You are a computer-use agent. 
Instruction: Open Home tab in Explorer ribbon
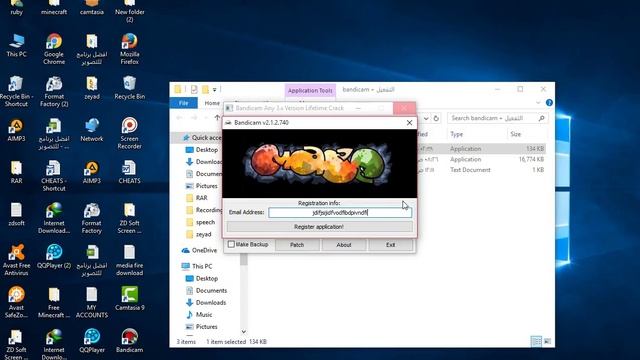pos(212,103)
